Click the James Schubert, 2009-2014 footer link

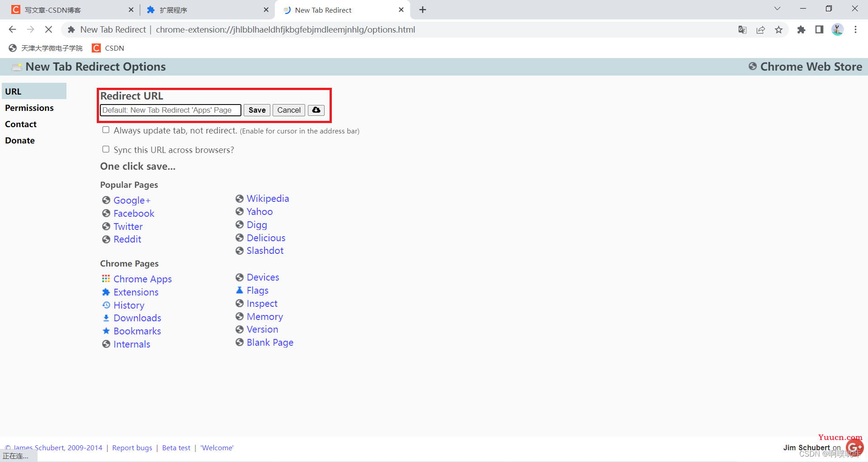pyautogui.click(x=54, y=448)
